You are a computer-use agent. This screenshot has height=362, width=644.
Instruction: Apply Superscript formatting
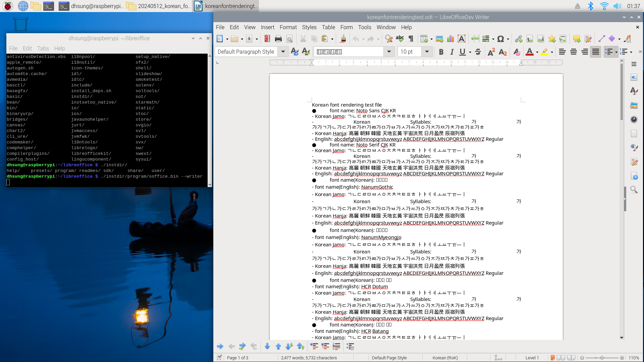(491, 52)
